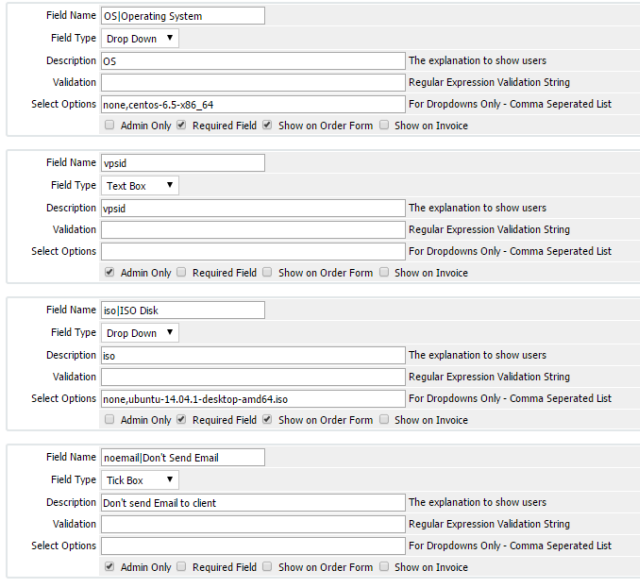The height and width of the screenshot is (586, 640).
Task: Click the Select Options box containing centos-6.5-x86_64
Action: pos(253,104)
